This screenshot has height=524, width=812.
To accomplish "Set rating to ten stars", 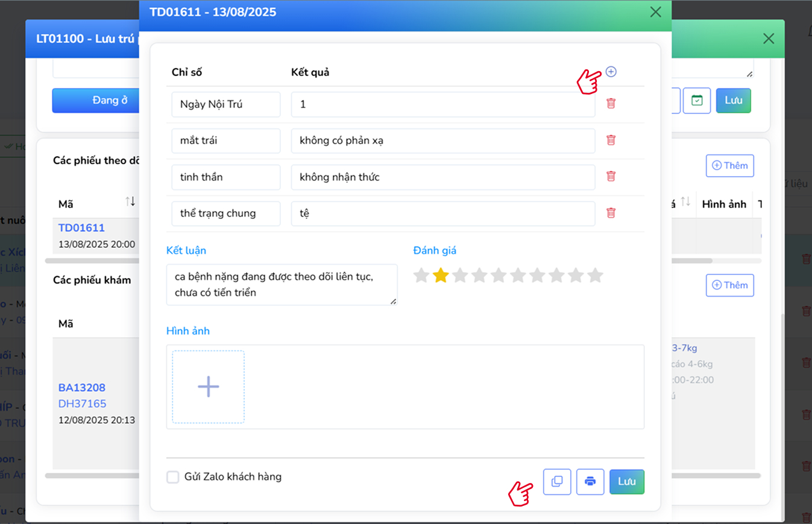I will tap(595, 276).
